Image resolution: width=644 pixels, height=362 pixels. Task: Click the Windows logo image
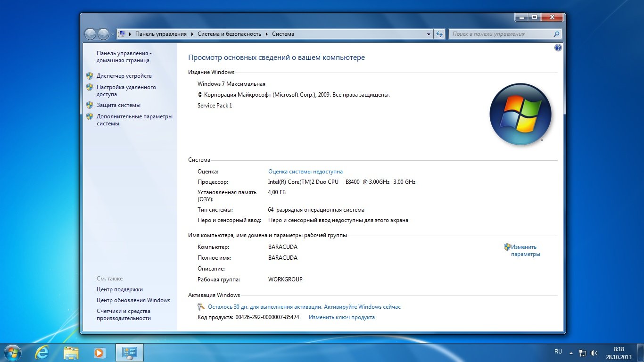[520, 114]
